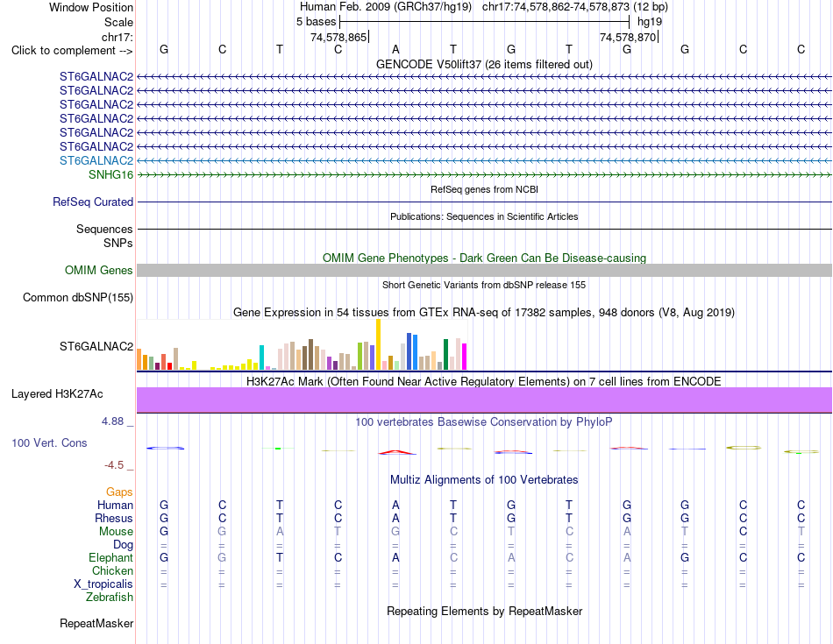Viewport: 833px width, 644px height.
Task: Click the 100 Vert. Cons track label
Action: point(49,442)
